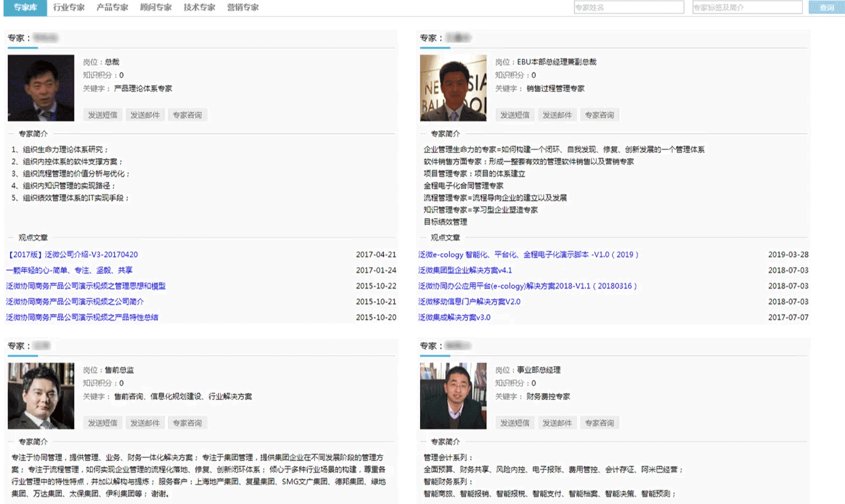The height and width of the screenshot is (504, 845).
Task: Open article 泛微协同商务产品公司演示视频之公司简介
Action: [x=75, y=302]
